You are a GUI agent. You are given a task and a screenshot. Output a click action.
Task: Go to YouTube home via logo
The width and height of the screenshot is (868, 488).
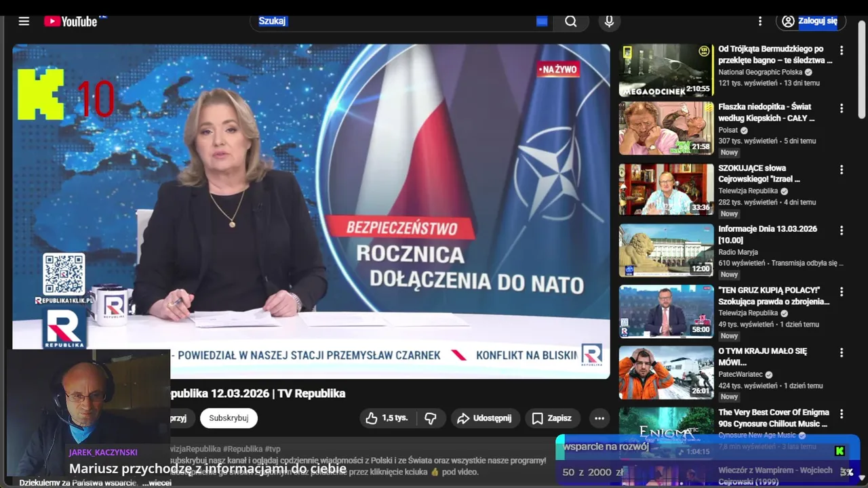tap(71, 21)
